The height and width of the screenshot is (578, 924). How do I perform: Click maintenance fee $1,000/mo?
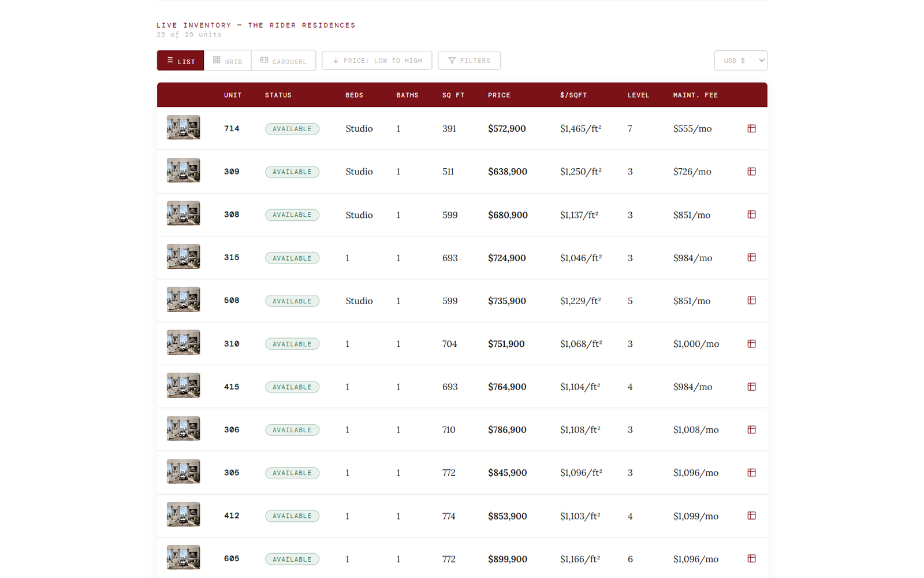(x=696, y=344)
